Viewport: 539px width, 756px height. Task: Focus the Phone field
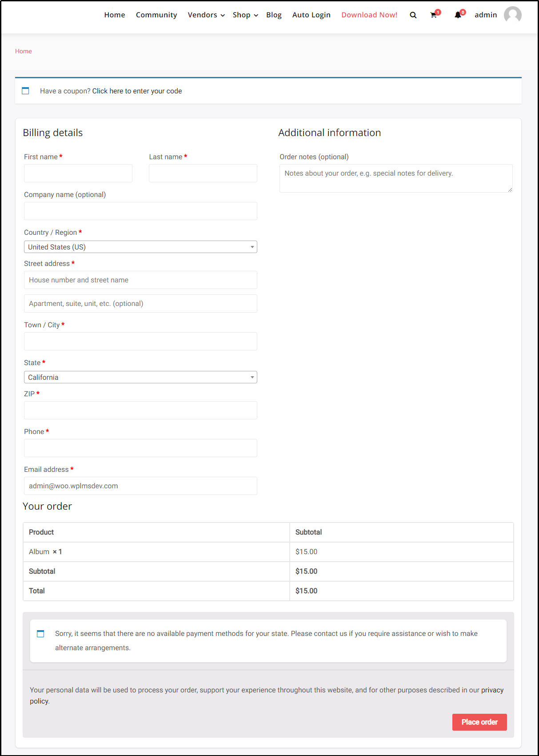pos(140,448)
